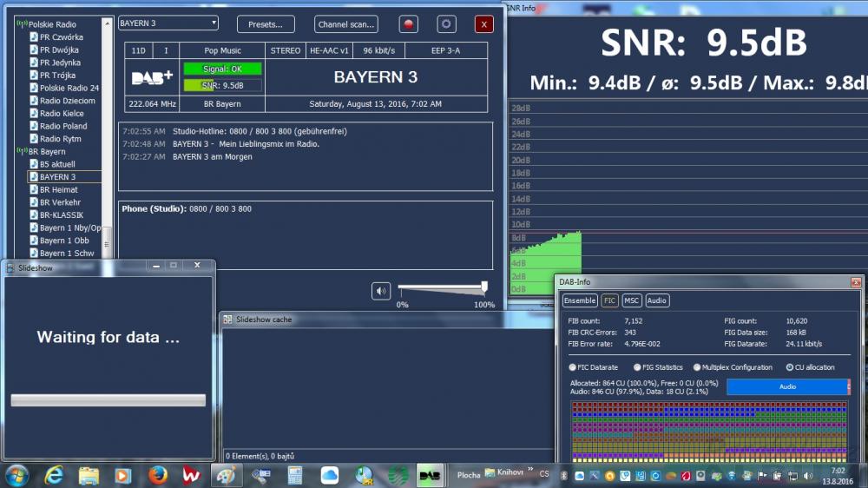Screen dimensions: 868x488
Task: Select the FIG Statistics radio option
Action: (637, 367)
